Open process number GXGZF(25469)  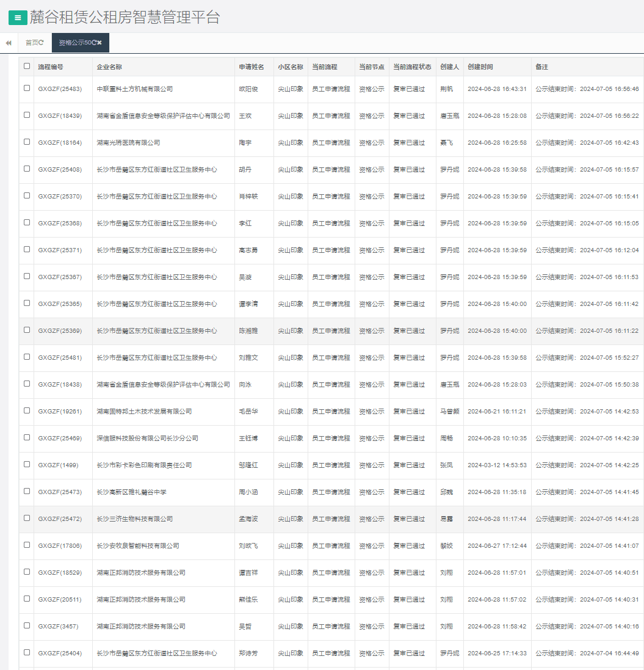59,438
